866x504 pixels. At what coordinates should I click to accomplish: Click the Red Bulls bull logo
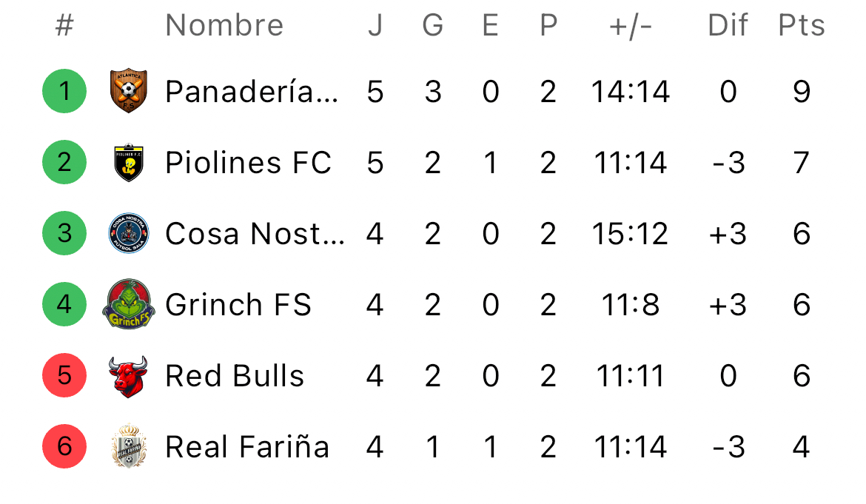(x=128, y=376)
